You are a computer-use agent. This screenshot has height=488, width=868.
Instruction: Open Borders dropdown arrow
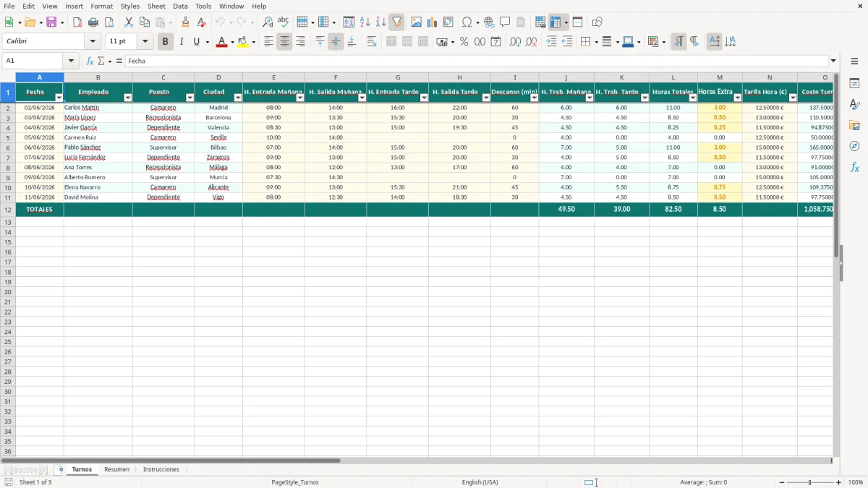pyautogui.click(x=595, y=42)
